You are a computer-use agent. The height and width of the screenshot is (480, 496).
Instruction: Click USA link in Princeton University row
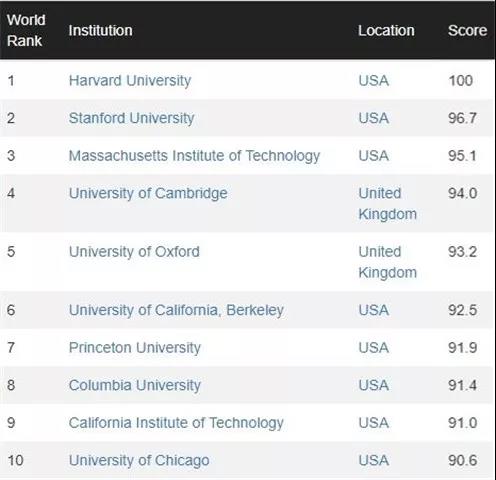tap(374, 348)
